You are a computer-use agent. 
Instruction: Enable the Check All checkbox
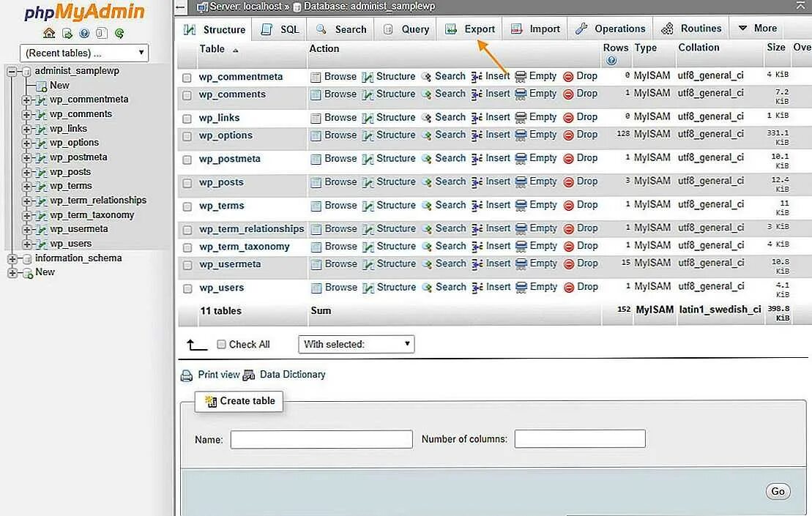221,345
